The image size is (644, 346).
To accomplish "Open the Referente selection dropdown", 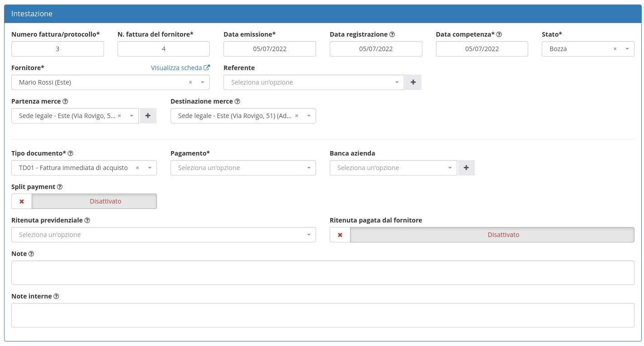I will click(x=313, y=82).
